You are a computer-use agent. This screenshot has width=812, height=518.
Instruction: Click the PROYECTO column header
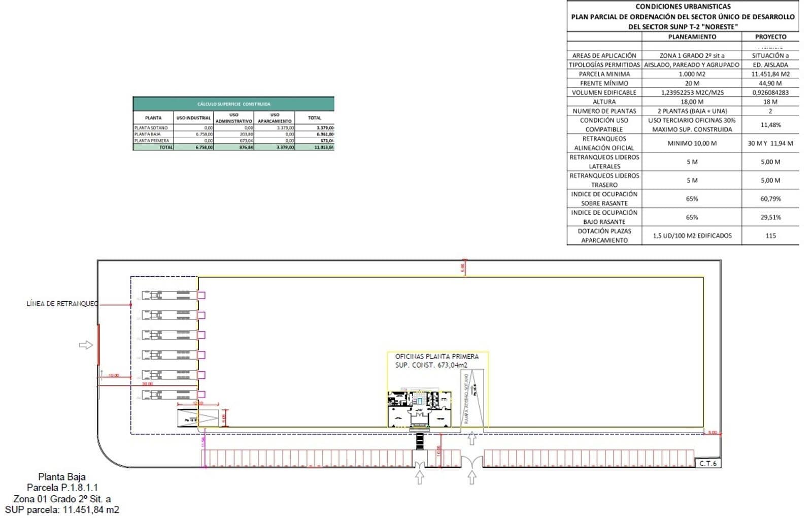click(770, 37)
